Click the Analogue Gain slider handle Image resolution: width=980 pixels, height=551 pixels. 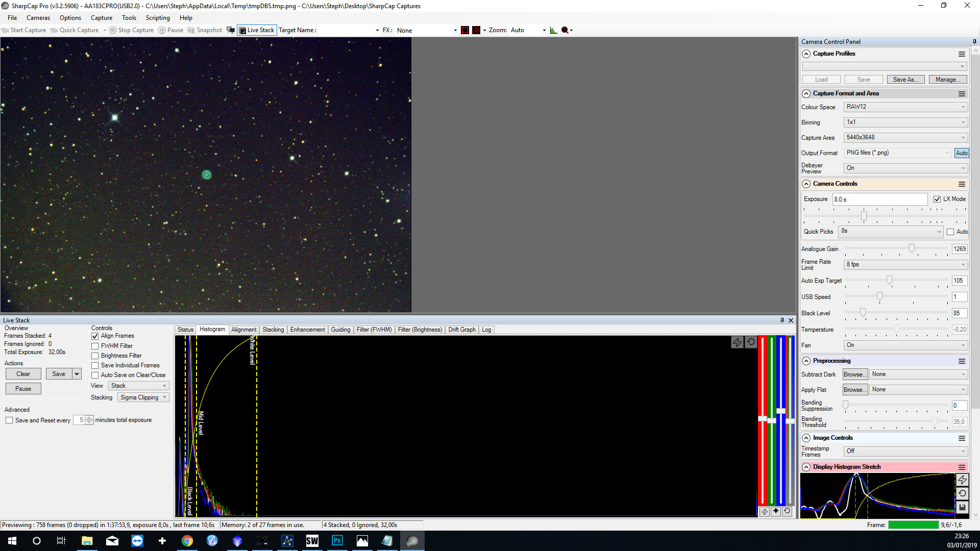point(912,248)
